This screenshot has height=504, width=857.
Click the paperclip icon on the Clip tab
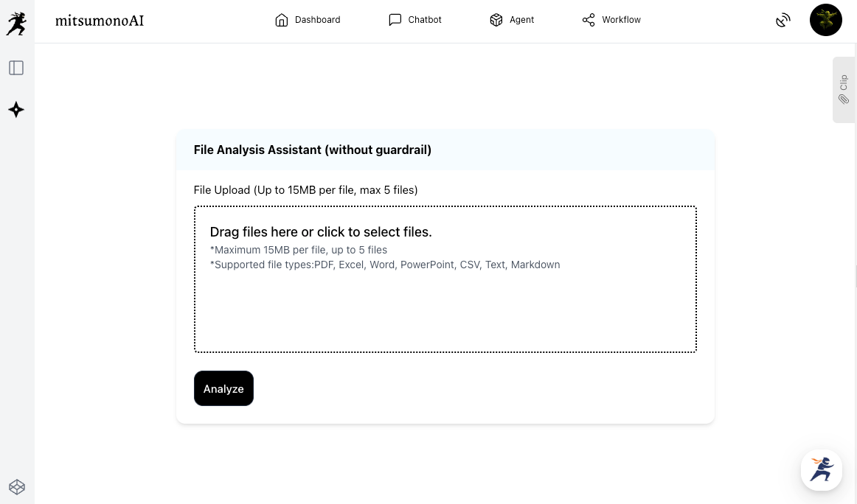pyautogui.click(x=844, y=99)
